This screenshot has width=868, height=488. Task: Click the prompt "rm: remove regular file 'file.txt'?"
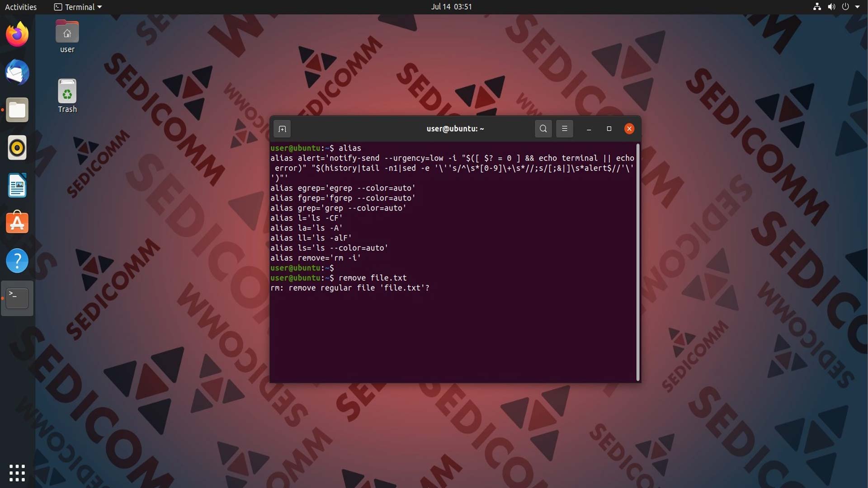coord(350,288)
